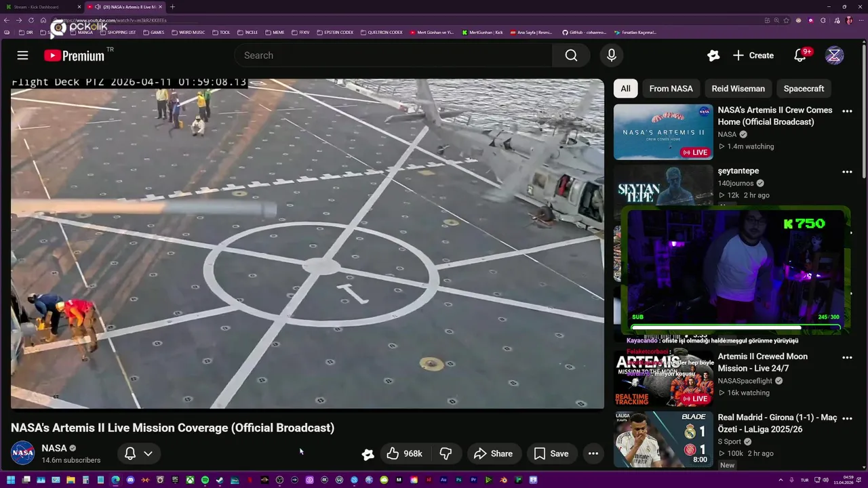Click the NASA channel avatar
Screen dimensions: 868x488
click(x=22, y=453)
